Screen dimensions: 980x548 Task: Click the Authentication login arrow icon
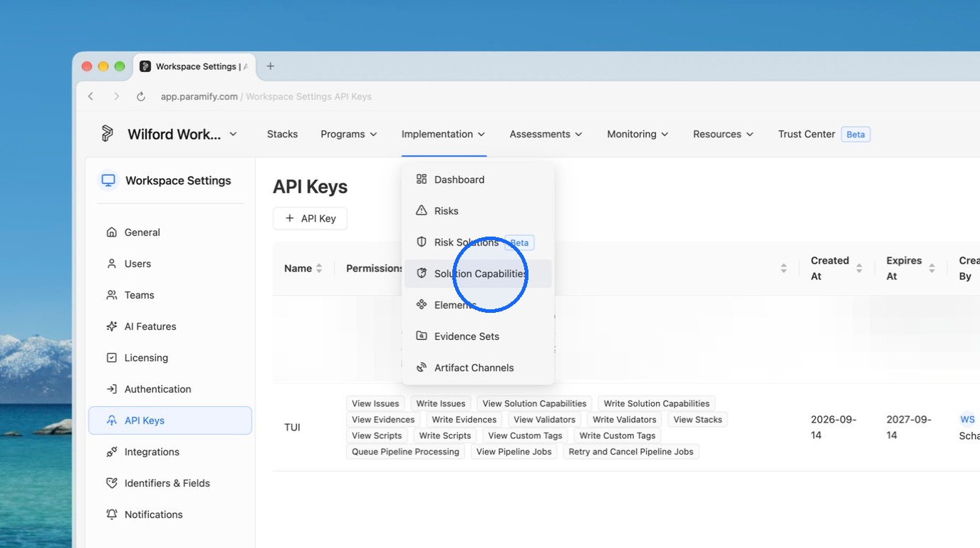(112, 389)
